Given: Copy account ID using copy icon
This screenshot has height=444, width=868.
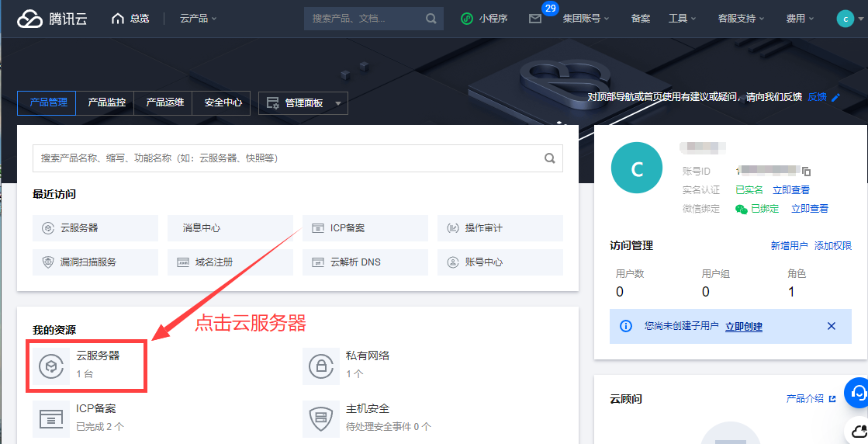Looking at the screenshot, I should coord(806,172).
